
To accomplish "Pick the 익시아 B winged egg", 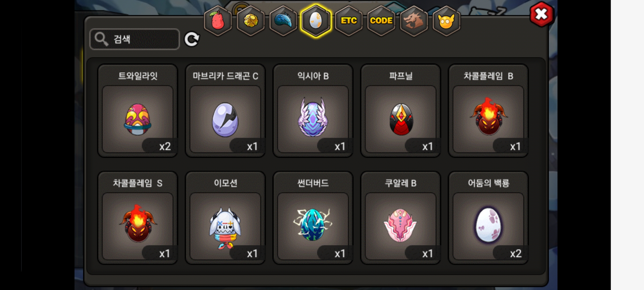I will point(313,111).
